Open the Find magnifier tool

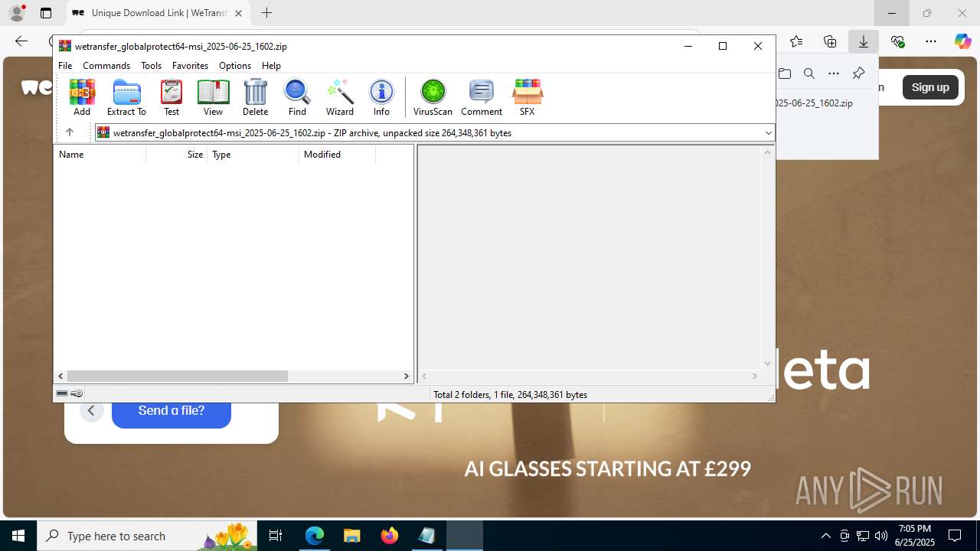297,97
